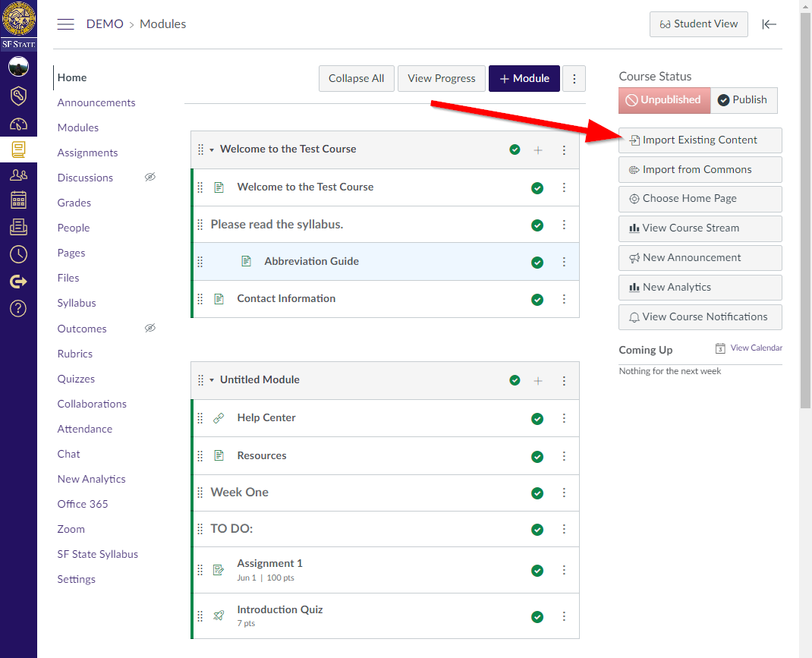The image size is (812, 658).
Task: Click the hamburger course menu icon
Action: click(x=66, y=24)
